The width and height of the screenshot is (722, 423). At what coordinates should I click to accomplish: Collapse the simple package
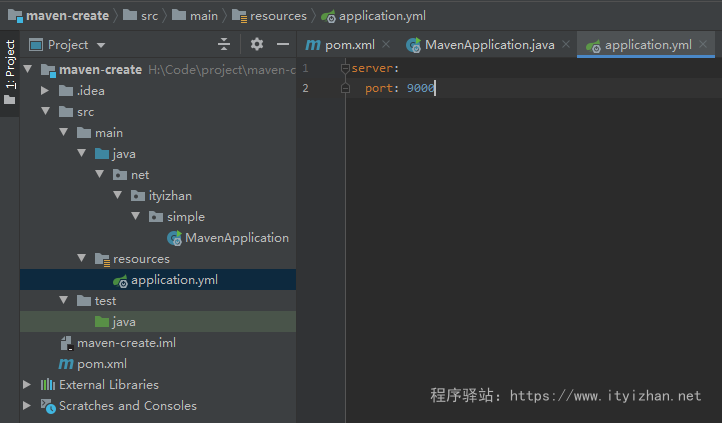(136, 216)
